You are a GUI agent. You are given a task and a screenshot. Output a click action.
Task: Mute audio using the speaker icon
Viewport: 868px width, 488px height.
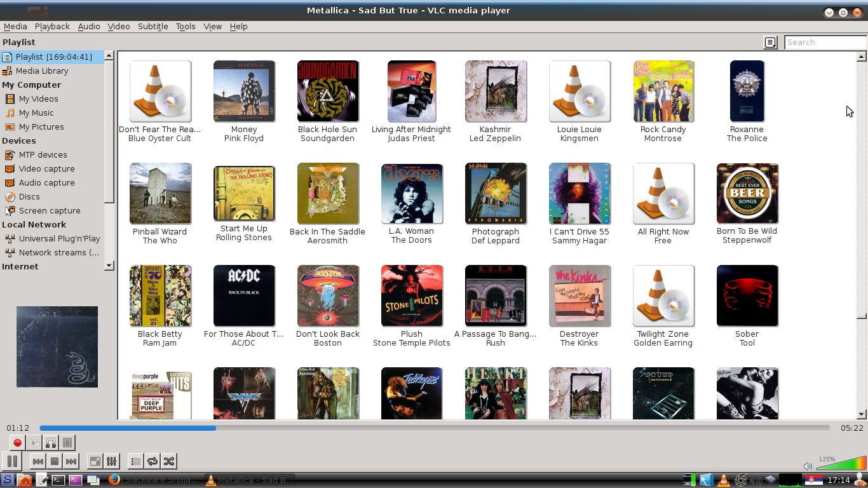pos(808,466)
